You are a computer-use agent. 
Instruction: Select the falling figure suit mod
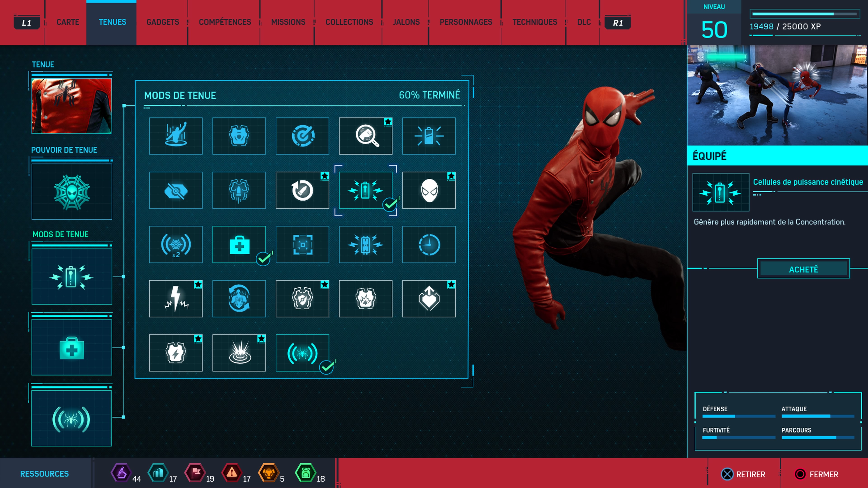tap(176, 136)
